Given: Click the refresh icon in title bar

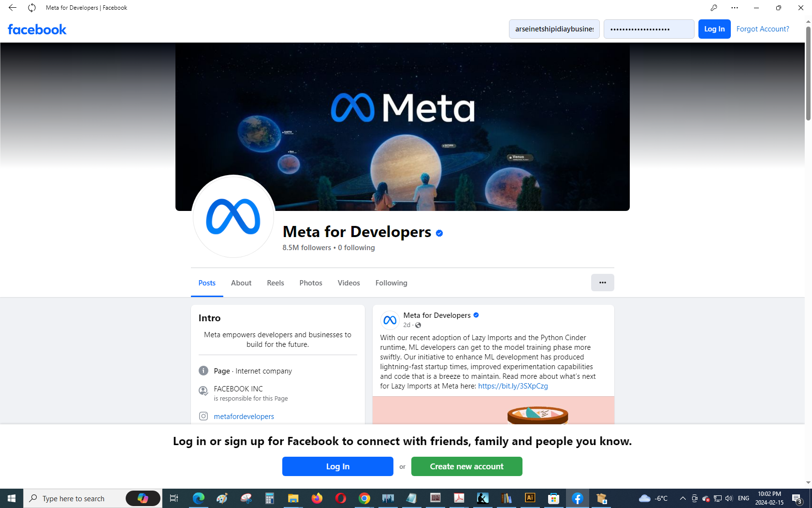Looking at the screenshot, I should coord(32,8).
